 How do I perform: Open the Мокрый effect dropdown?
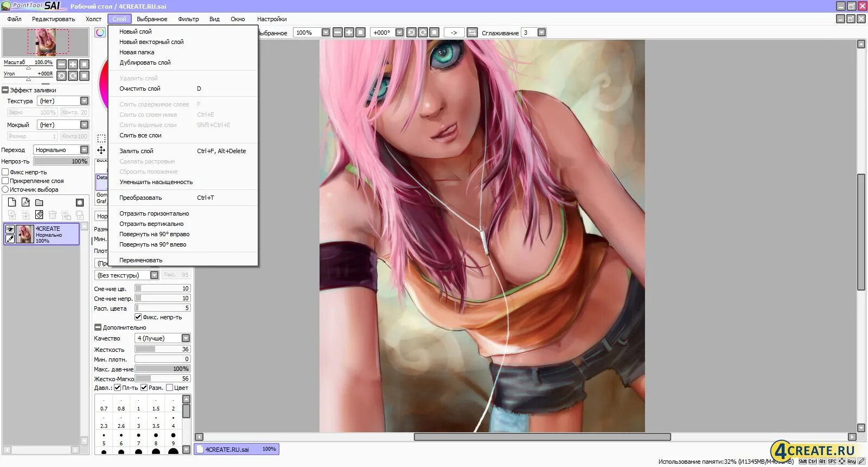pos(63,125)
